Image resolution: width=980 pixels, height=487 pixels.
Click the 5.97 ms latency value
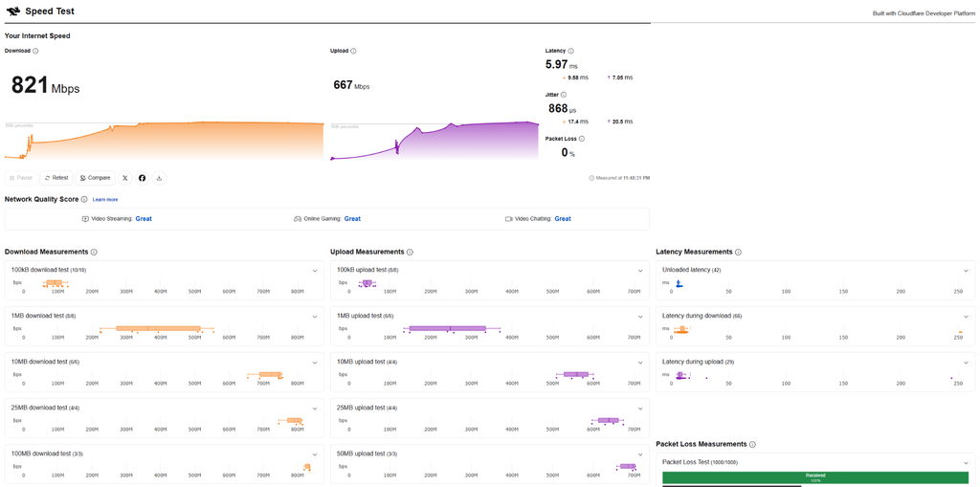pyautogui.click(x=561, y=64)
